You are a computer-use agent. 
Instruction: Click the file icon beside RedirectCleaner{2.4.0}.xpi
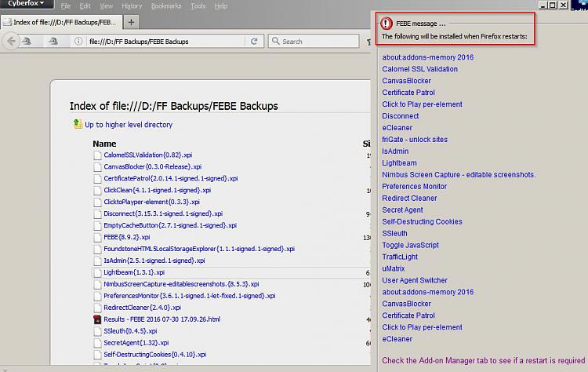(97, 308)
